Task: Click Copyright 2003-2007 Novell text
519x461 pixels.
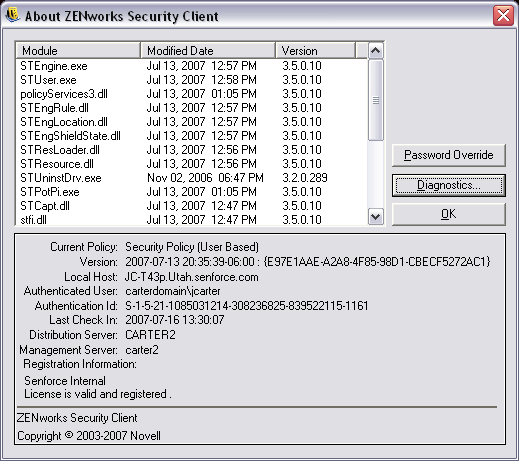Action: pyautogui.click(x=89, y=436)
